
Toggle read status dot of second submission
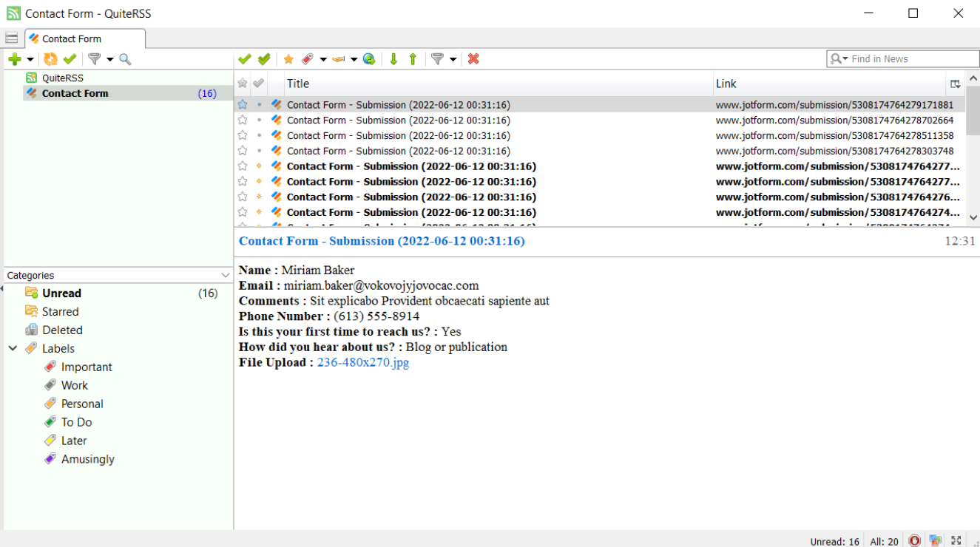[259, 120]
